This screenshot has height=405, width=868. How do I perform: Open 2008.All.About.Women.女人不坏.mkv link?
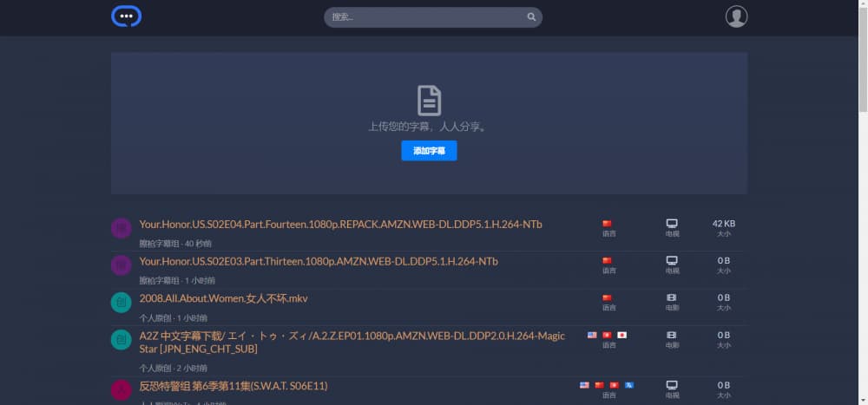coord(224,298)
